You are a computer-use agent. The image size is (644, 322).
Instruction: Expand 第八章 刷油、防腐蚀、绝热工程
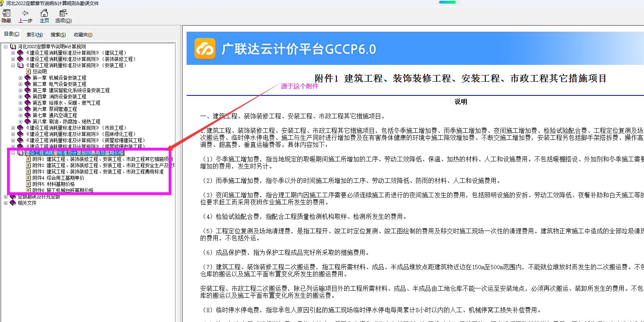pyautogui.click(x=20, y=122)
